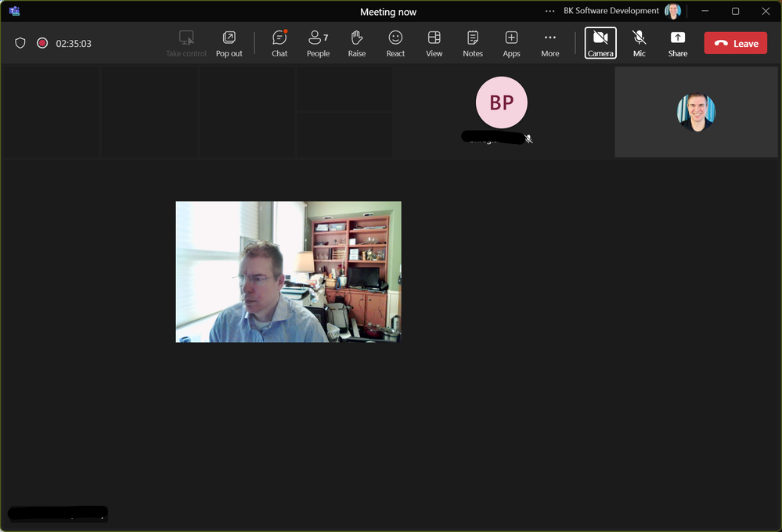
Task: Raise your hand in the meeting
Action: [x=357, y=43]
